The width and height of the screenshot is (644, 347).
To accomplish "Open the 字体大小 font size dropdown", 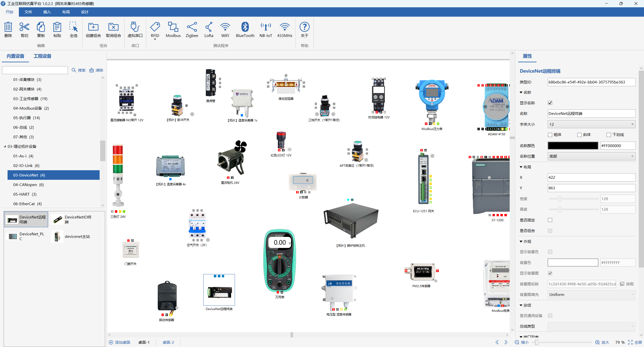I will click(x=591, y=124).
